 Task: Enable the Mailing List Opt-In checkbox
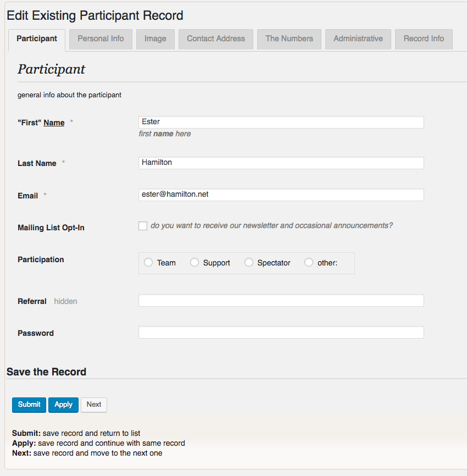tap(143, 225)
